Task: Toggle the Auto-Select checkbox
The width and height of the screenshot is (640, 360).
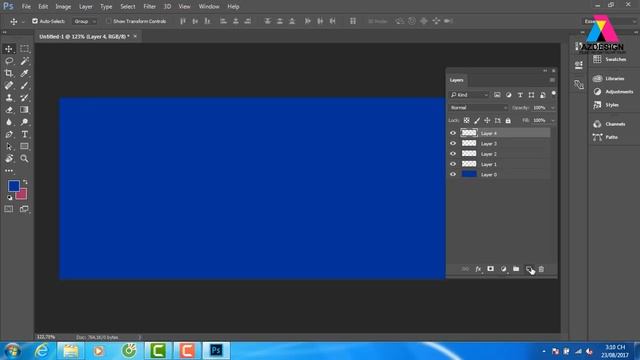Action: point(35,21)
